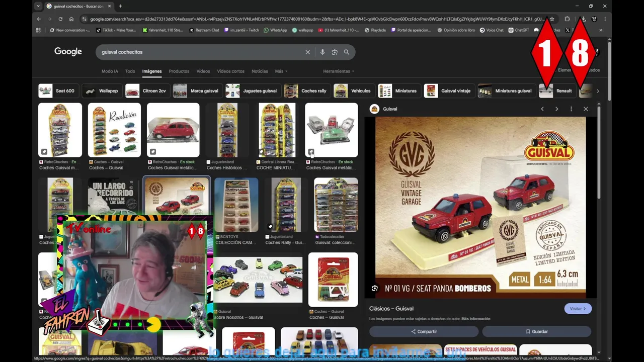Click the browser address bar URL

point(317,19)
